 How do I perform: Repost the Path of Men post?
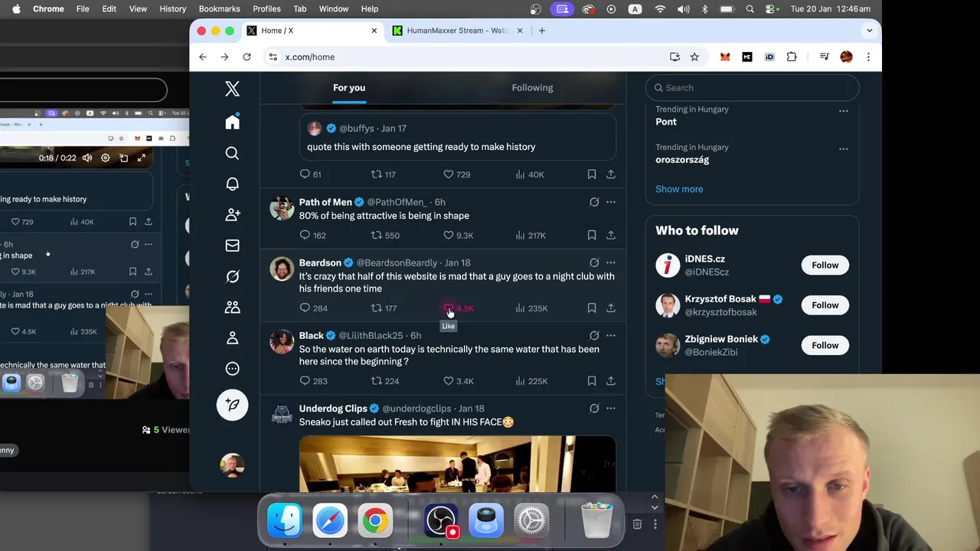385,235
